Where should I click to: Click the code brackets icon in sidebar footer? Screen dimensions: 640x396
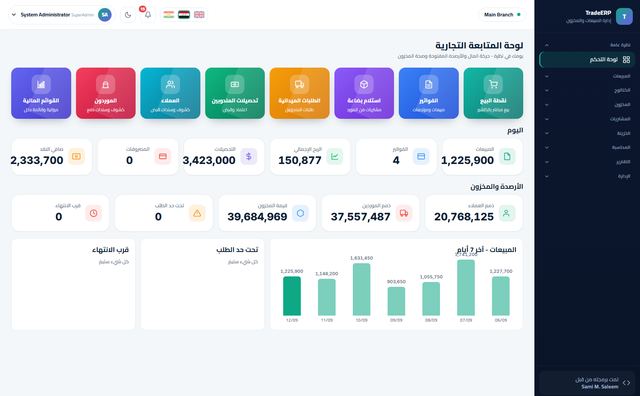627,383
